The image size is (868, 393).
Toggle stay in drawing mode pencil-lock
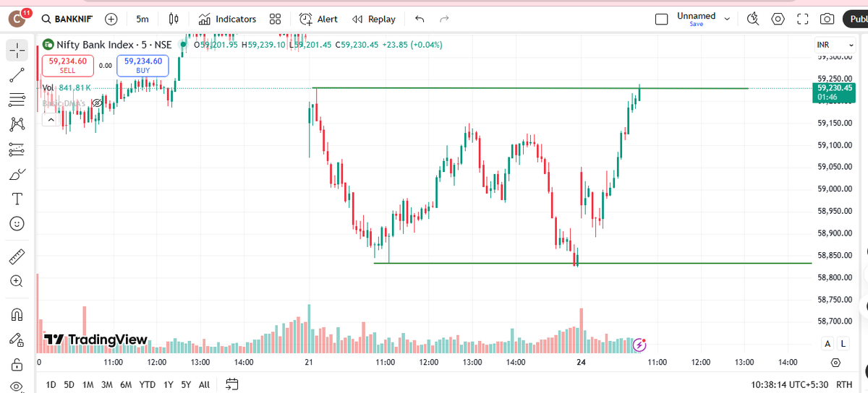tap(17, 339)
